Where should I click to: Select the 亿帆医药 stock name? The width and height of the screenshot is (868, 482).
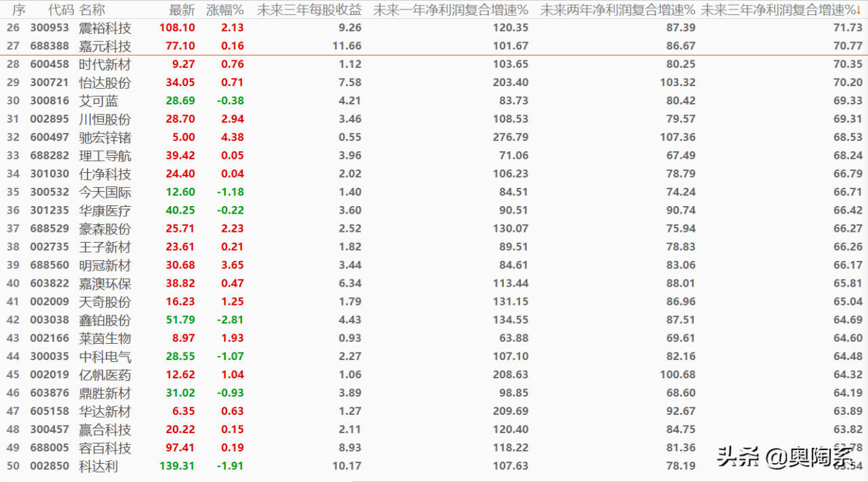coord(105,375)
